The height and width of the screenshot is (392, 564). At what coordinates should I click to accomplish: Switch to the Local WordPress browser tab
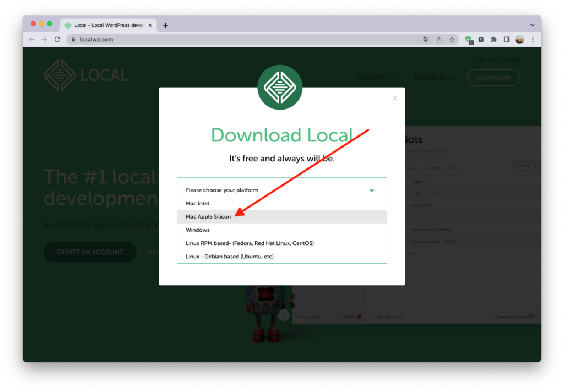(x=109, y=25)
